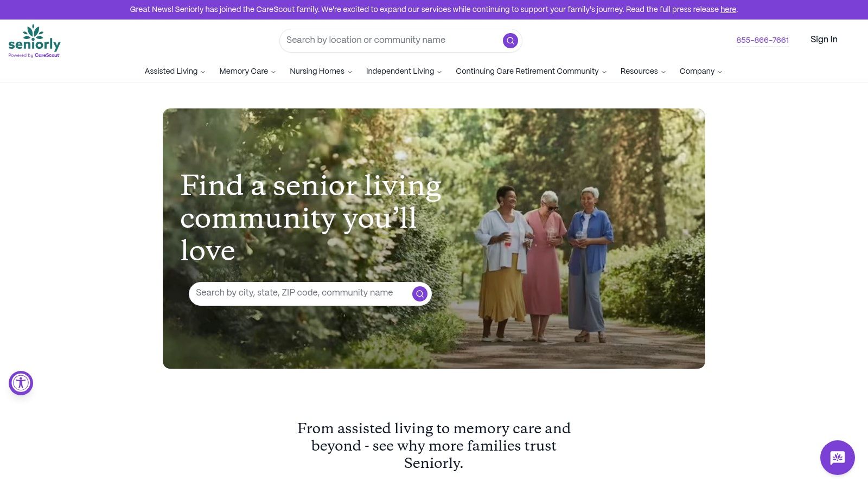Screen dimensions: 868x488
Task: Click the Company chevron arrow
Action: tap(719, 72)
